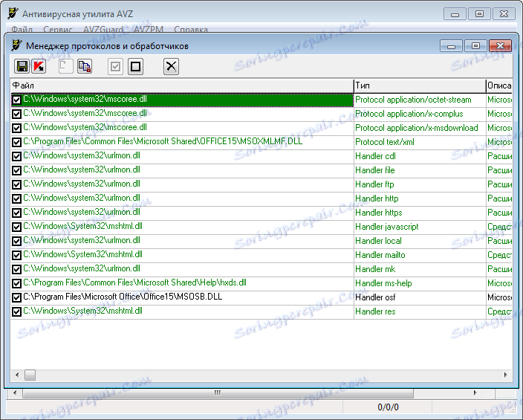Select the MSOSB.DLL file path
This screenshot has height=420, width=523.
point(123,297)
